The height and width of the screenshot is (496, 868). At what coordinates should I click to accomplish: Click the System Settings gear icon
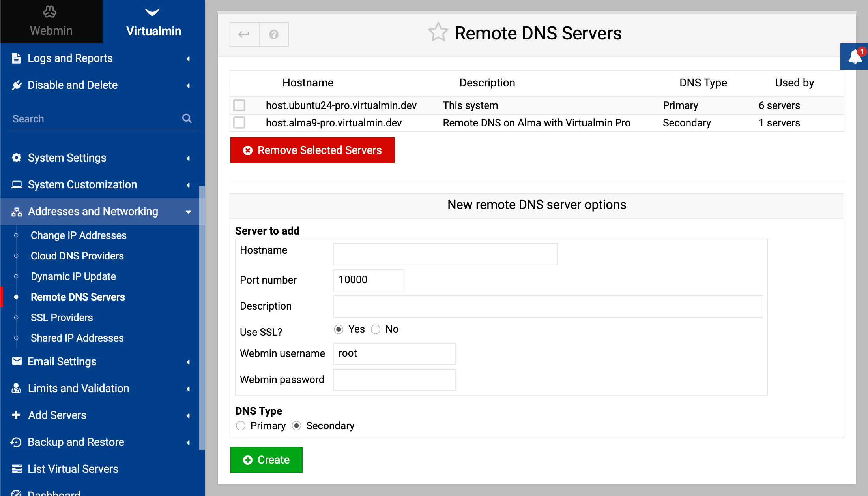pyautogui.click(x=16, y=158)
